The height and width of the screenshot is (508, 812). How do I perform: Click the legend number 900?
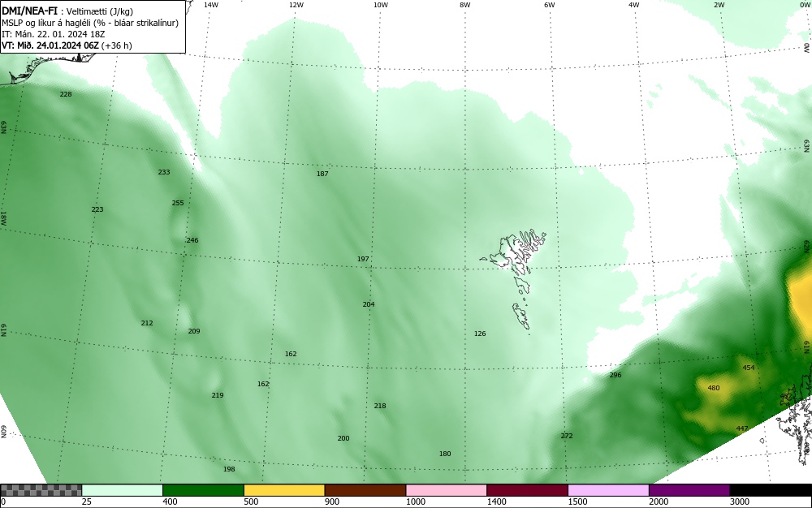tap(332, 502)
